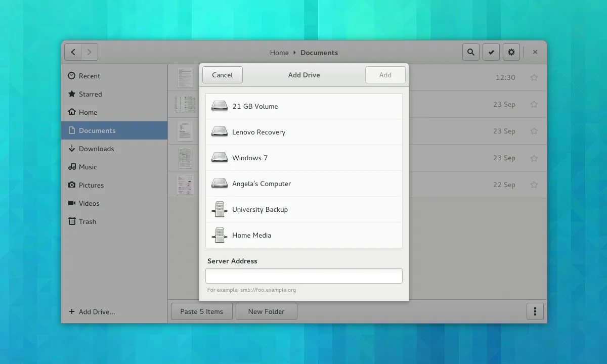
Task: Star the file modified at 12:30
Action: 534,77
